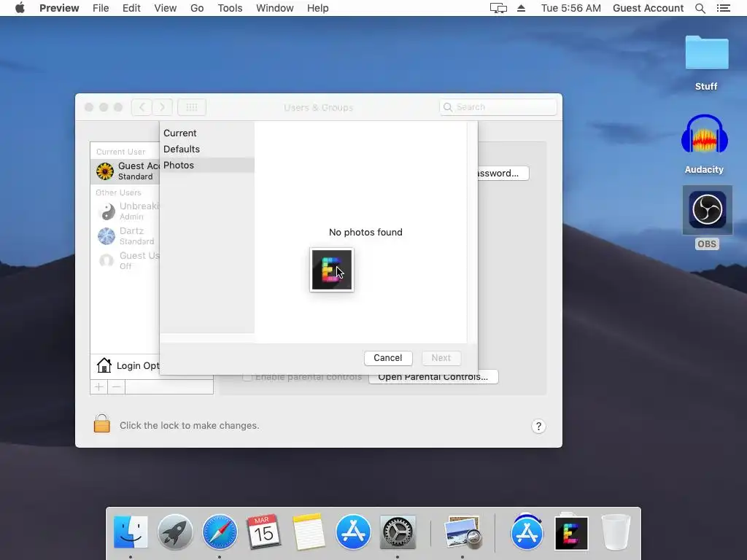Click the back arrow in preferences toolbar
This screenshot has width=747, height=560.
pos(142,107)
